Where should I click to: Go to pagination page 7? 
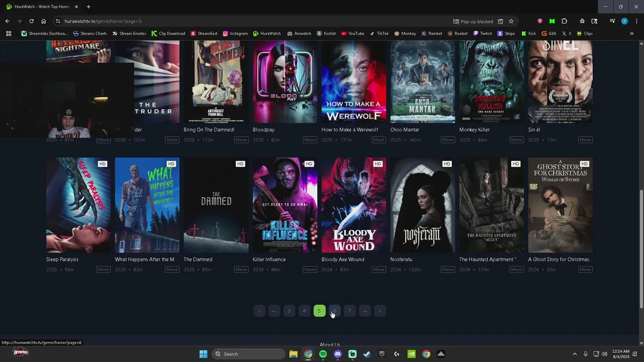(350, 311)
